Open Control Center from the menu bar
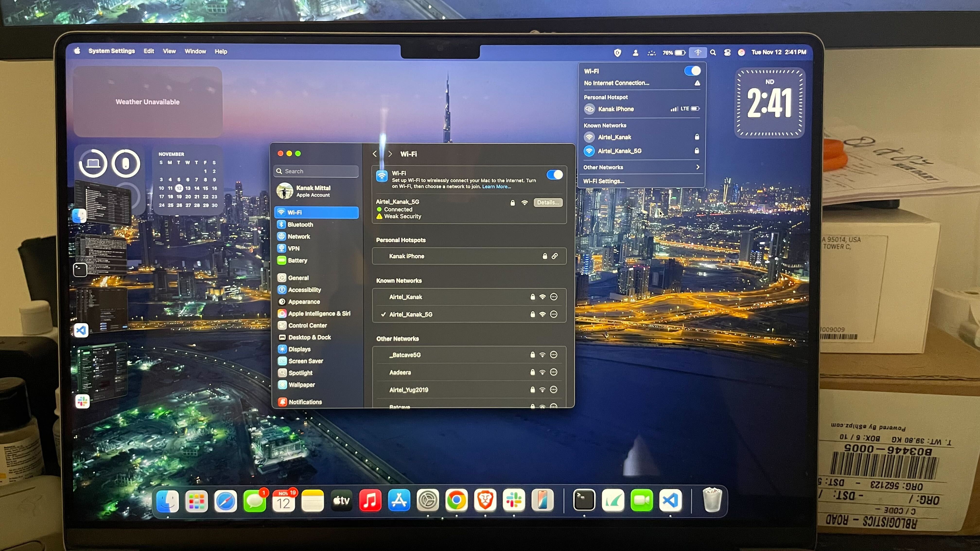 coord(727,52)
